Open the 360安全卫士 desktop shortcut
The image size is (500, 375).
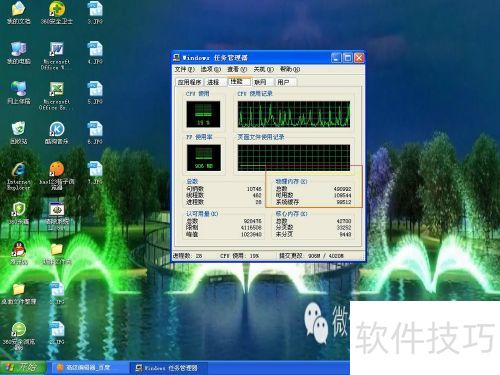click(x=57, y=13)
